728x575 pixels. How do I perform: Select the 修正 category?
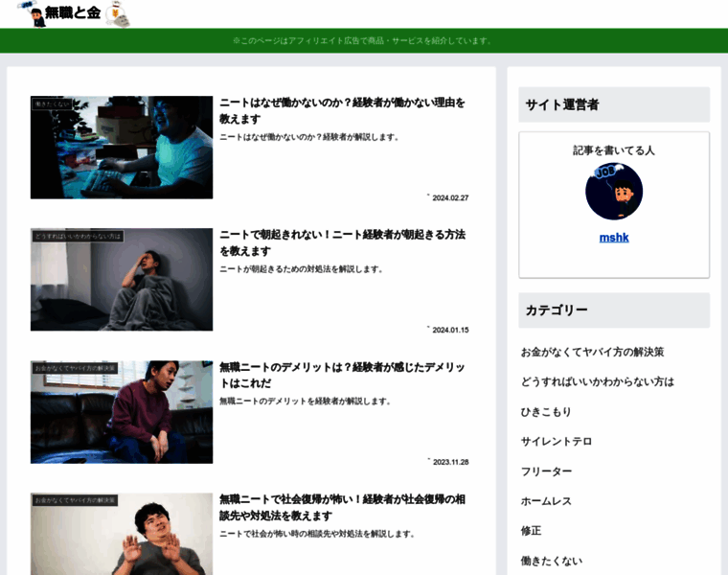(x=531, y=531)
